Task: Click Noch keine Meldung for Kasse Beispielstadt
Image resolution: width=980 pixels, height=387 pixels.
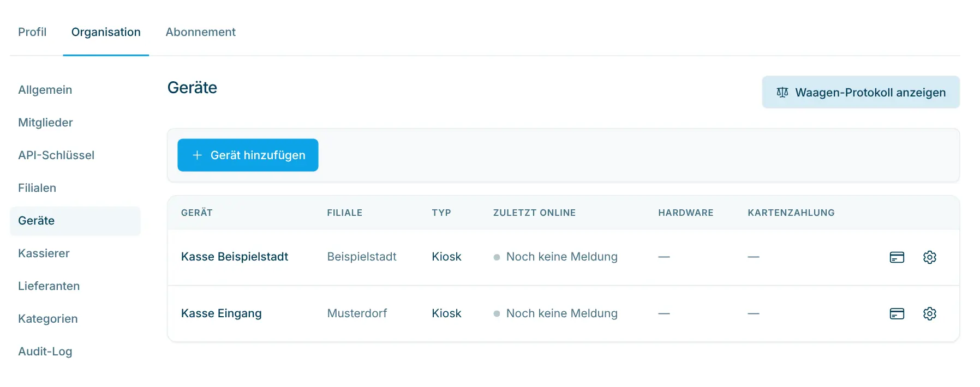Action: 561,257
